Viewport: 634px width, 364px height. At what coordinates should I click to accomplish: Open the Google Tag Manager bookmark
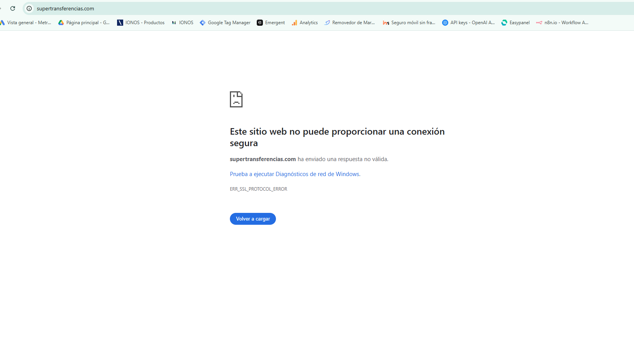point(225,23)
